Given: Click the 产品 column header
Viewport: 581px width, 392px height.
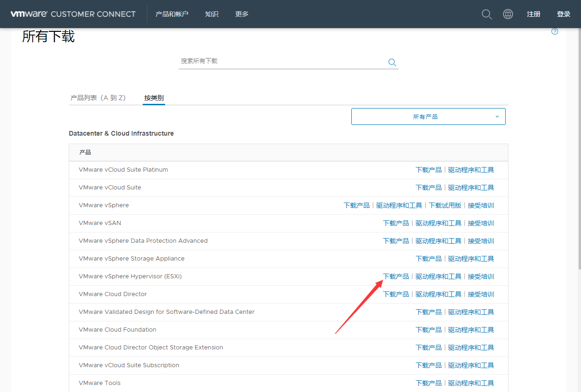Looking at the screenshot, I should [85, 152].
